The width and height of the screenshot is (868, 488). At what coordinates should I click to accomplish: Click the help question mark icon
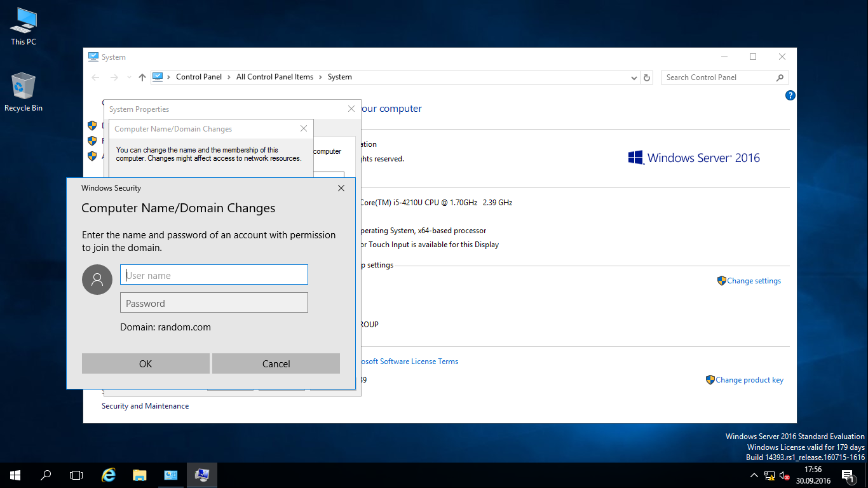tap(790, 95)
